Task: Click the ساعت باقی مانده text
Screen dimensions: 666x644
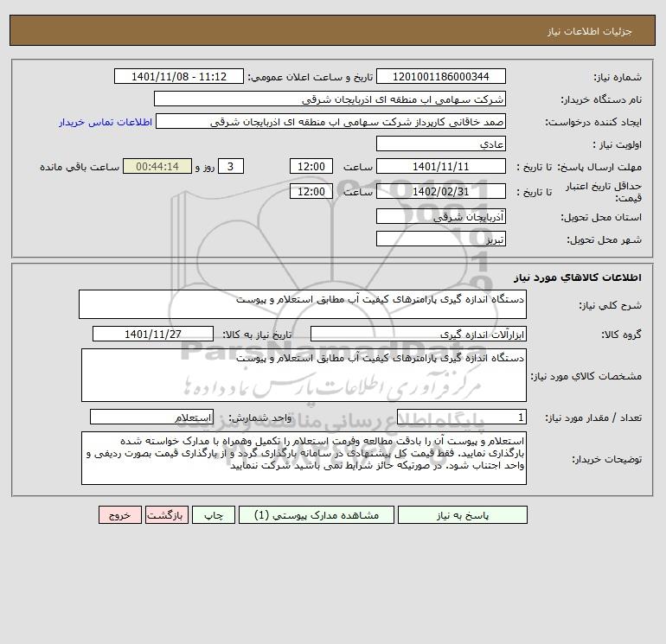Action: 80,167
